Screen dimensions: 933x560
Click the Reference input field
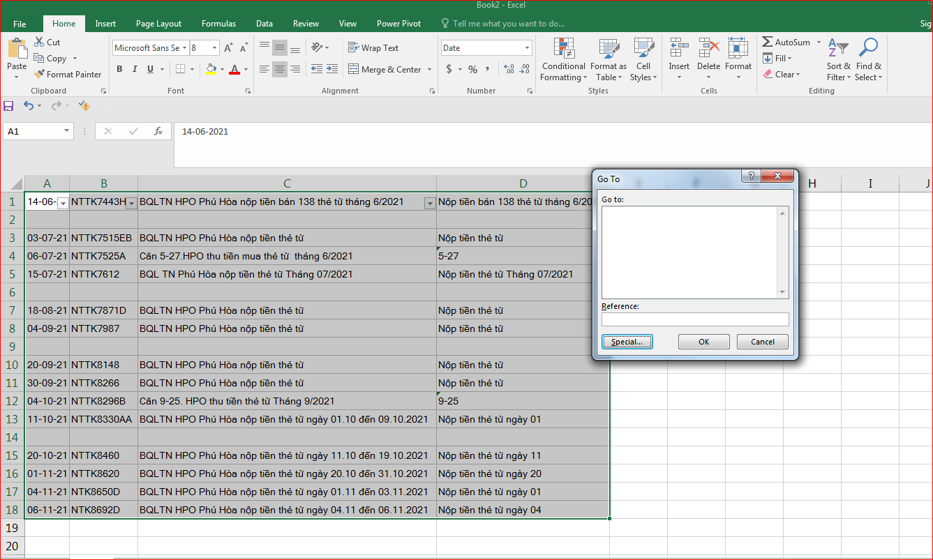695,319
